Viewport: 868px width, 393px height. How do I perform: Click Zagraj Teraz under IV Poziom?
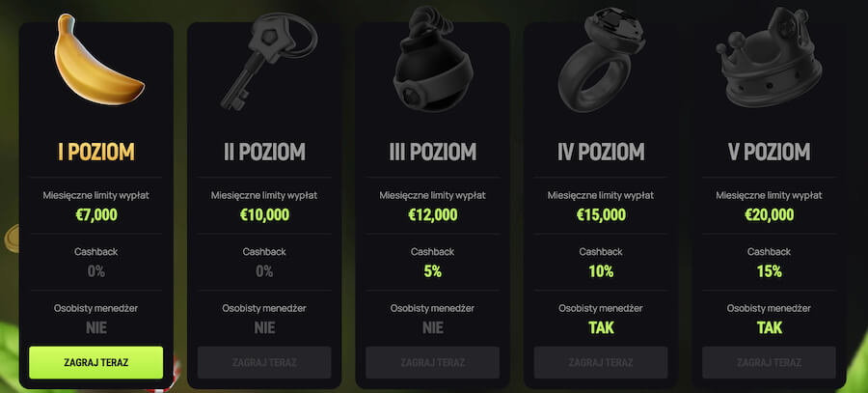[601, 362]
